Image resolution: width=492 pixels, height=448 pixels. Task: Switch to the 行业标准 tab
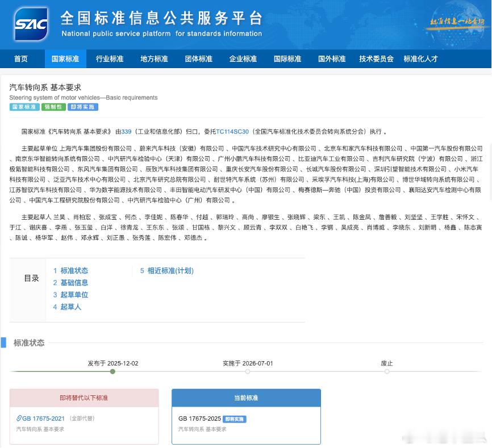(x=110, y=58)
